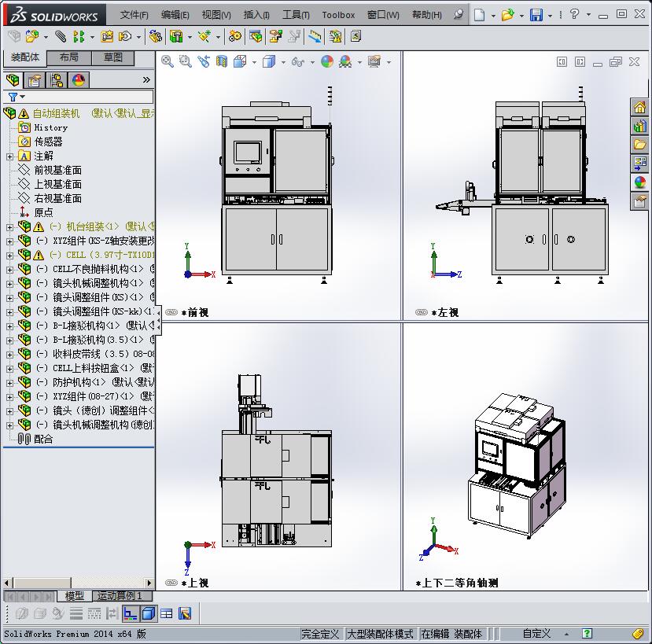Viewport: 652px width, 644px height.
Task: Click the Show Hidden Components icon
Action: point(156,37)
